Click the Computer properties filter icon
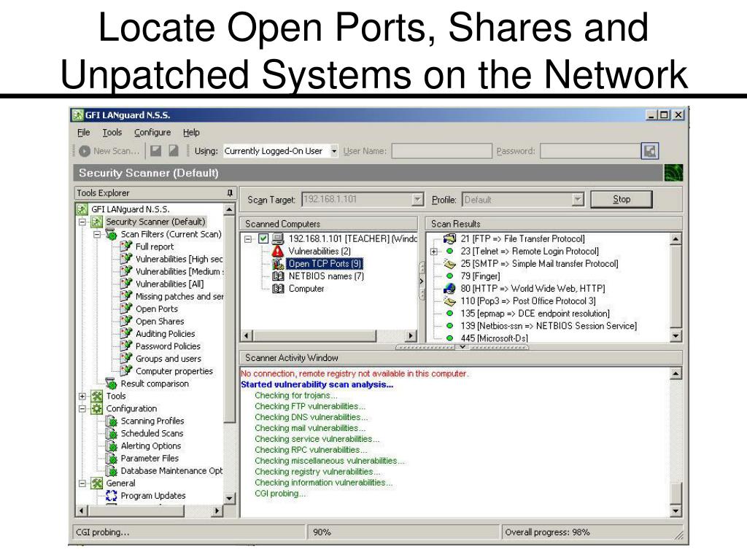Image resolution: width=747 pixels, height=560 pixels. (126, 370)
